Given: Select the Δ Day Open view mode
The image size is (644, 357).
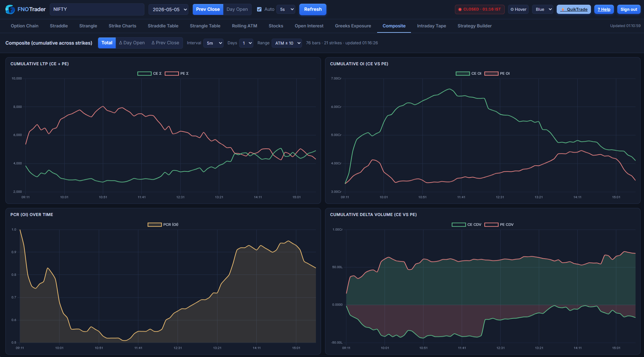Looking at the screenshot, I should [x=132, y=43].
